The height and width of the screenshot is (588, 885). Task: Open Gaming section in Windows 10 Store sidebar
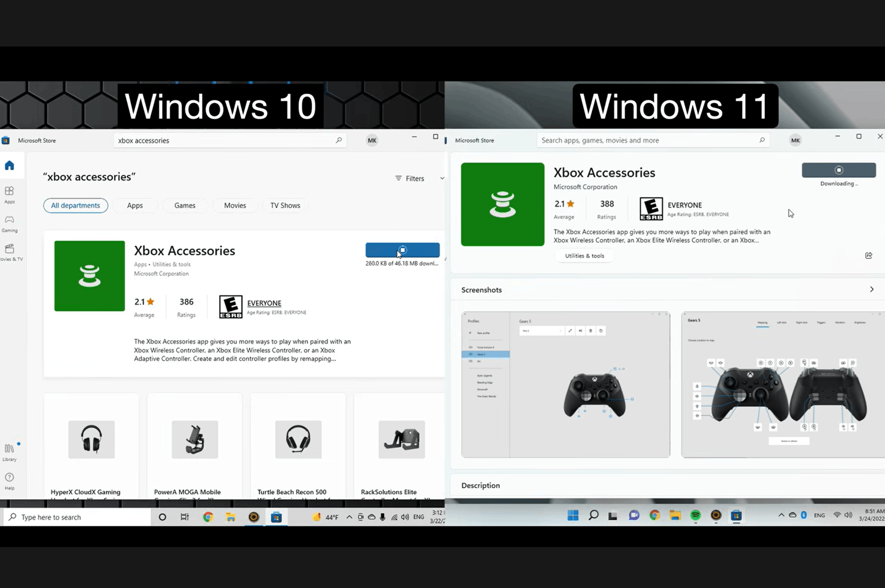tap(9, 224)
